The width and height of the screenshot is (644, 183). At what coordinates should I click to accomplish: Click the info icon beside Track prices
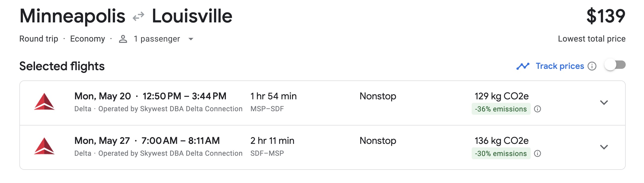[592, 66]
